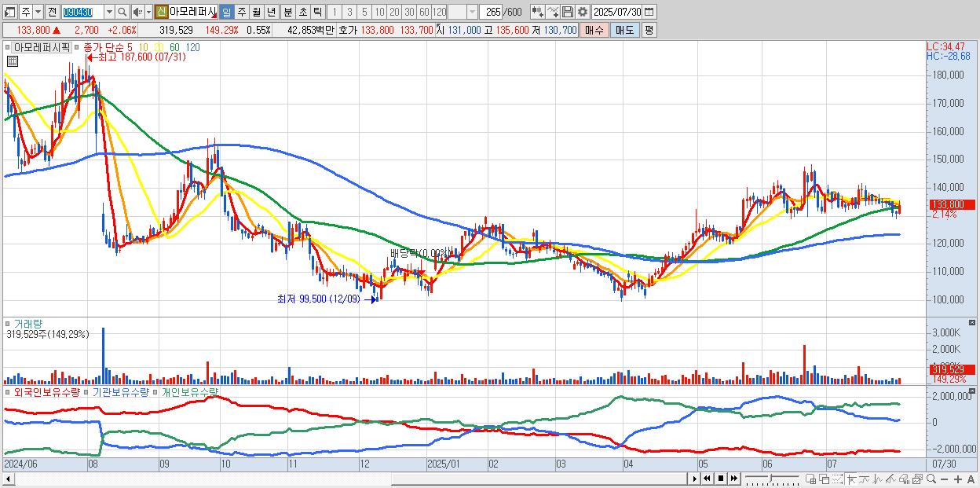The height and width of the screenshot is (488, 980).
Task: Click the 매도 sell button
Action: point(624,30)
